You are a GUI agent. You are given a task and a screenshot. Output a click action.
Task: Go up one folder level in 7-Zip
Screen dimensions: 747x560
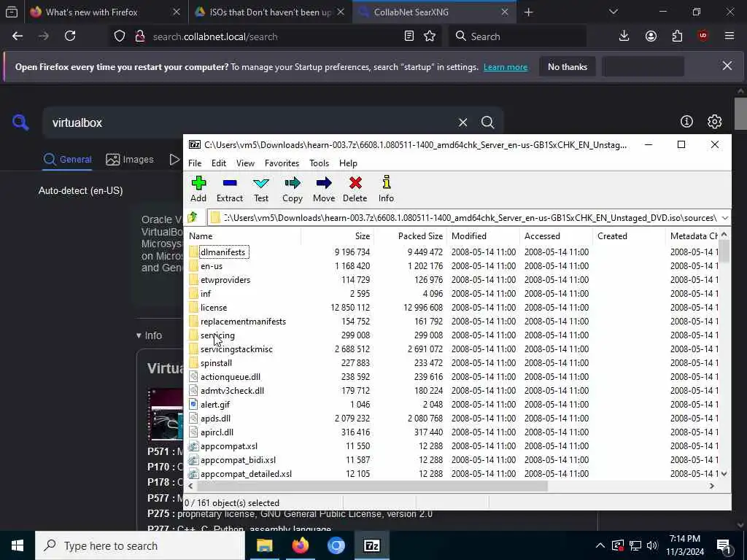[193, 217]
